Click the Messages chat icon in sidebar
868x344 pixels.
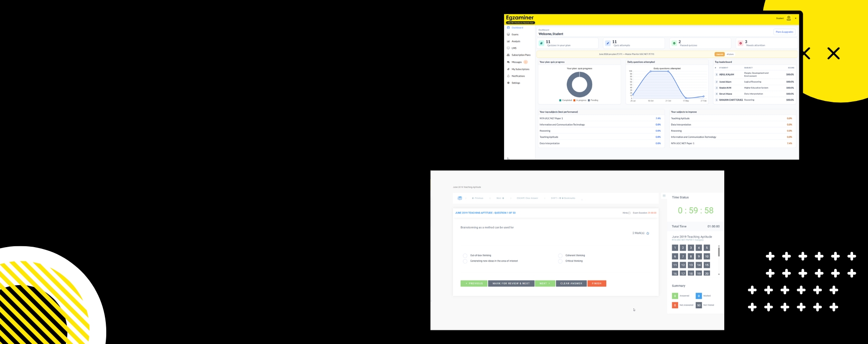[x=508, y=62]
